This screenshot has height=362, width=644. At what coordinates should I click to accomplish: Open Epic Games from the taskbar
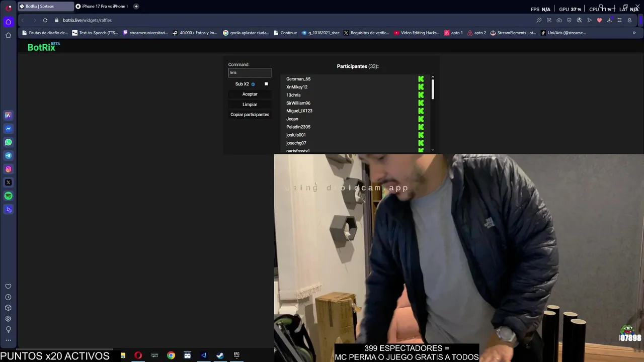tap(236, 355)
